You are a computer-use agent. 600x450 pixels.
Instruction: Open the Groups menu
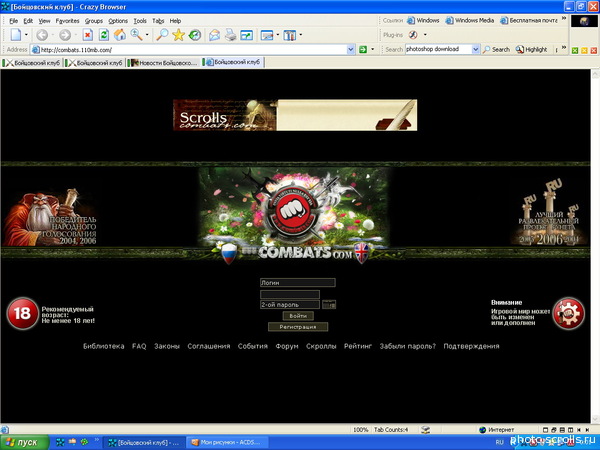[94, 21]
